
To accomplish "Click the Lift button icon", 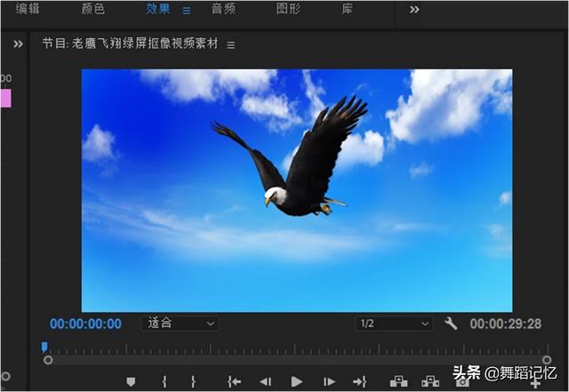I will click(398, 381).
